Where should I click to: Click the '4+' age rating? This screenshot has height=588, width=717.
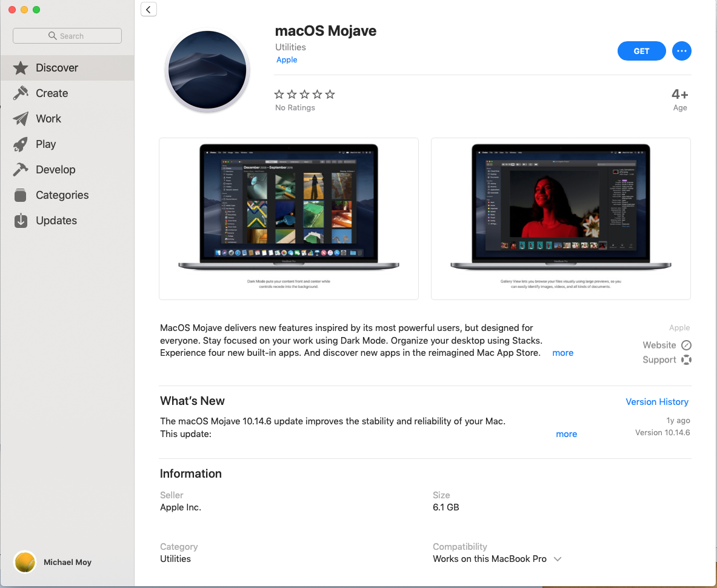(679, 95)
